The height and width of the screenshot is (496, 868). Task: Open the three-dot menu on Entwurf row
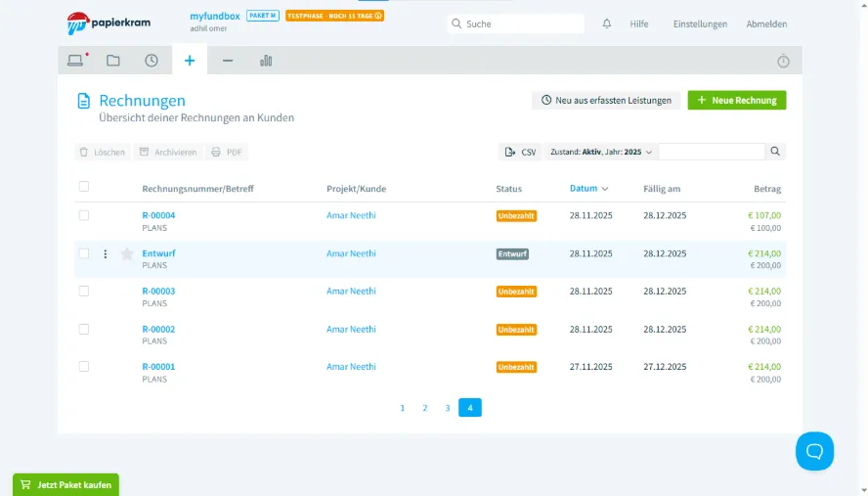(106, 253)
